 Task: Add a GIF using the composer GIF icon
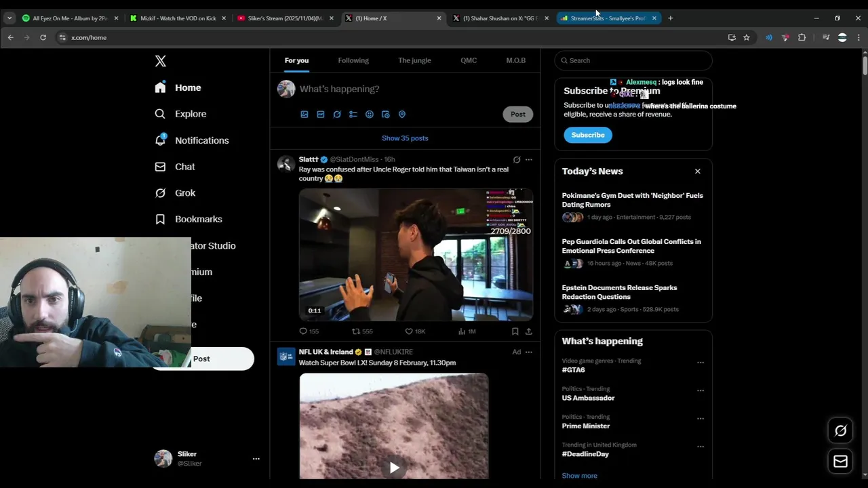click(x=321, y=115)
